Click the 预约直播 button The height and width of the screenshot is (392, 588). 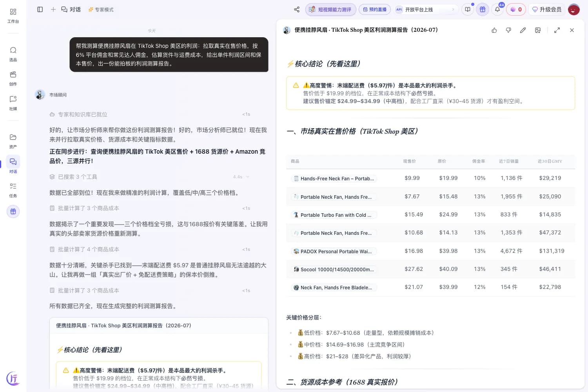(x=375, y=9)
